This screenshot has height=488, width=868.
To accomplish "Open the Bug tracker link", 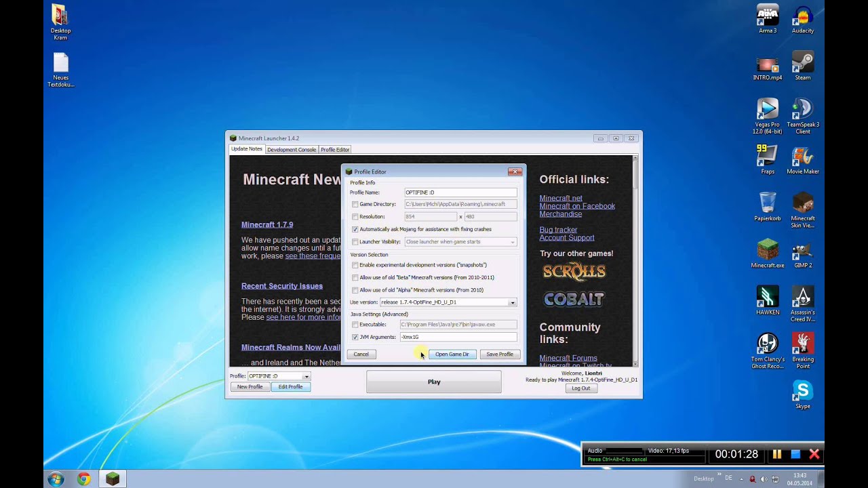I will point(558,230).
